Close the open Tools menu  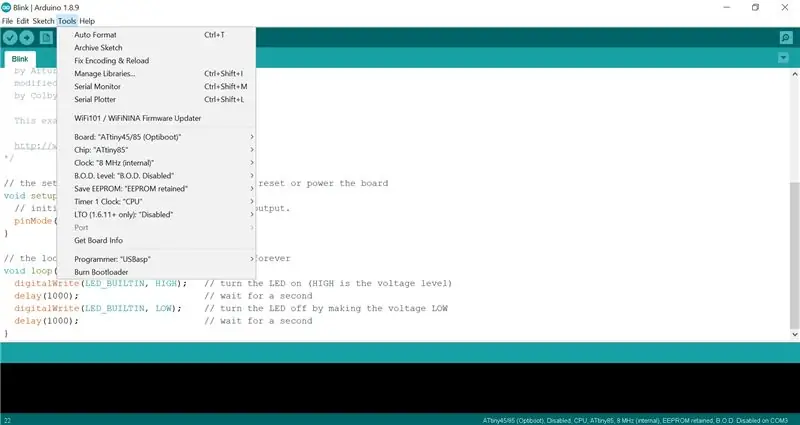(67, 21)
